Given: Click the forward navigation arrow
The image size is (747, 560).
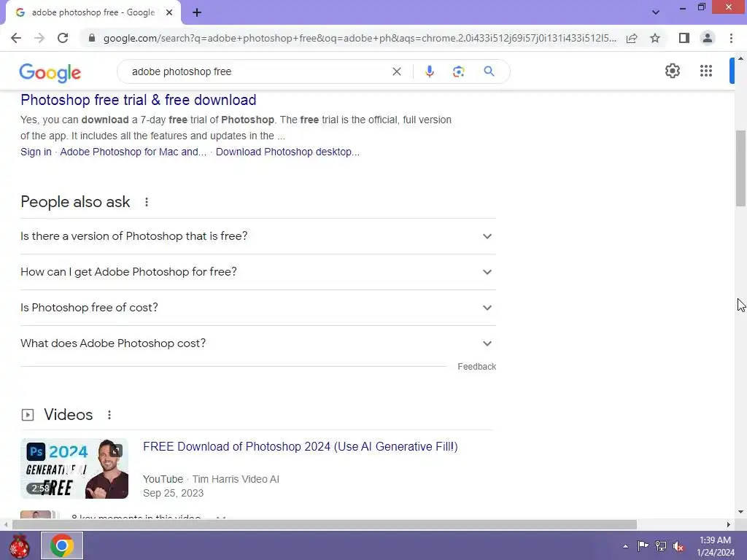Looking at the screenshot, I should 39,38.
